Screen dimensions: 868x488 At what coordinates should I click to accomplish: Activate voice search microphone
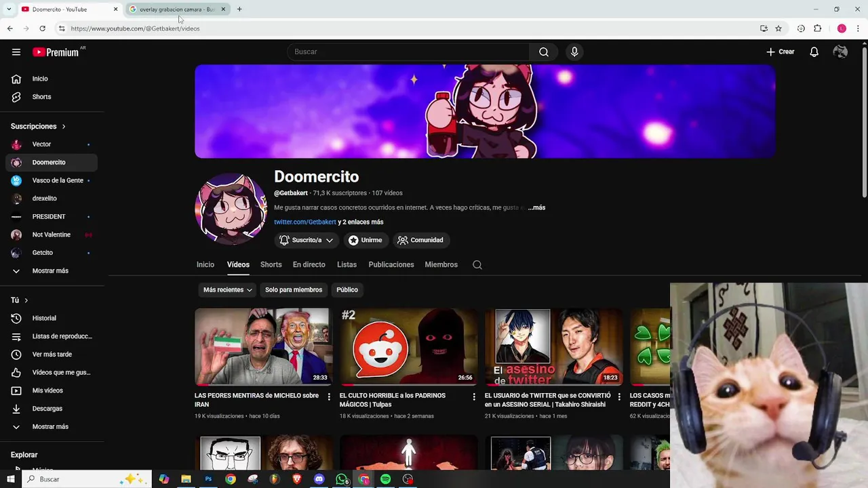(574, 52)
